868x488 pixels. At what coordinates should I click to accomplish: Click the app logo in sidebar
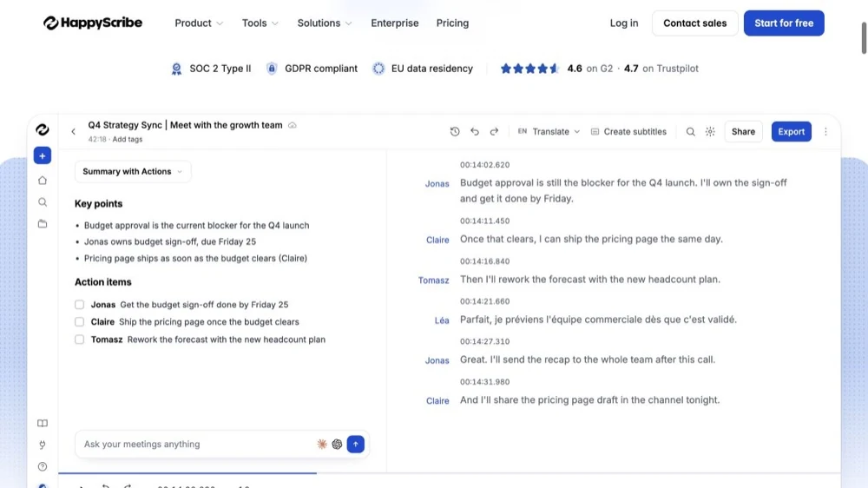pos(42,129)
